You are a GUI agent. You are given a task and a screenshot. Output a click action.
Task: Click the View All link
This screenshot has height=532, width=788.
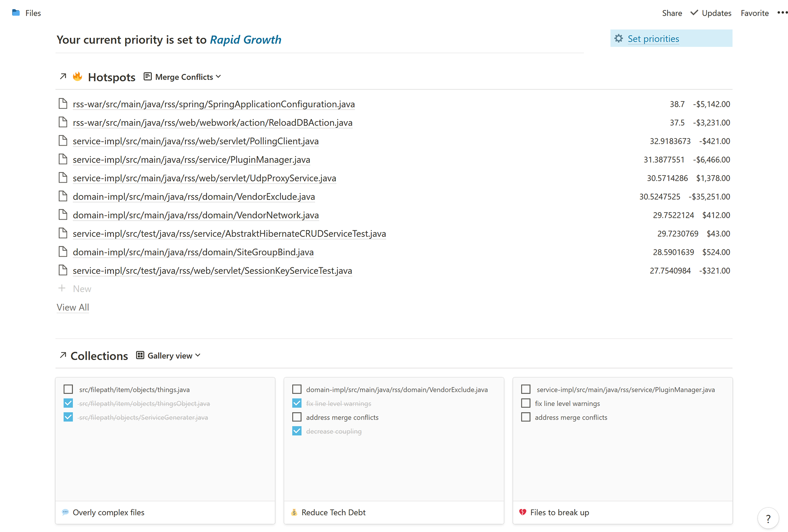coord(73,307)
